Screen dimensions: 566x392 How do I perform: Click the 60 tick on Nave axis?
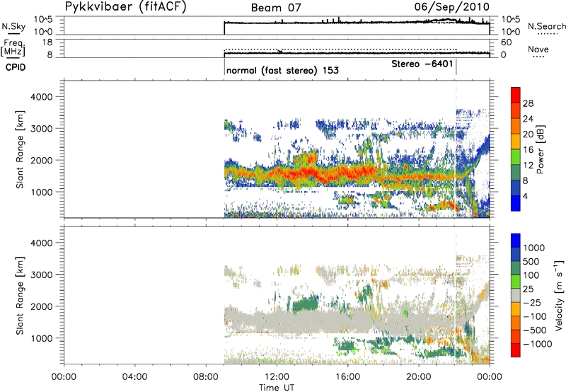(x=506, y=42)
